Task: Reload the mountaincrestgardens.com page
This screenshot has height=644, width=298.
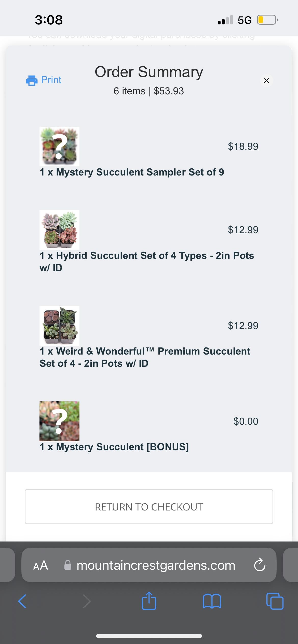Action: click(260, 565)
